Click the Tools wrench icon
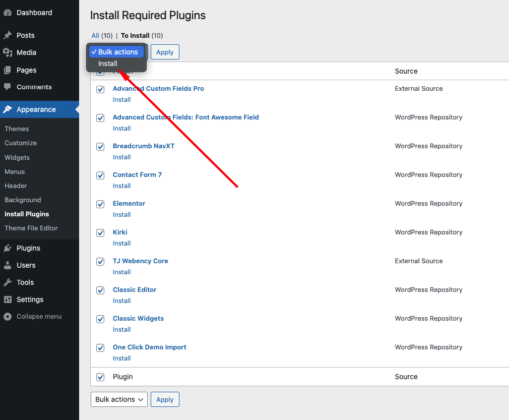509x420 pixels. 8,282
